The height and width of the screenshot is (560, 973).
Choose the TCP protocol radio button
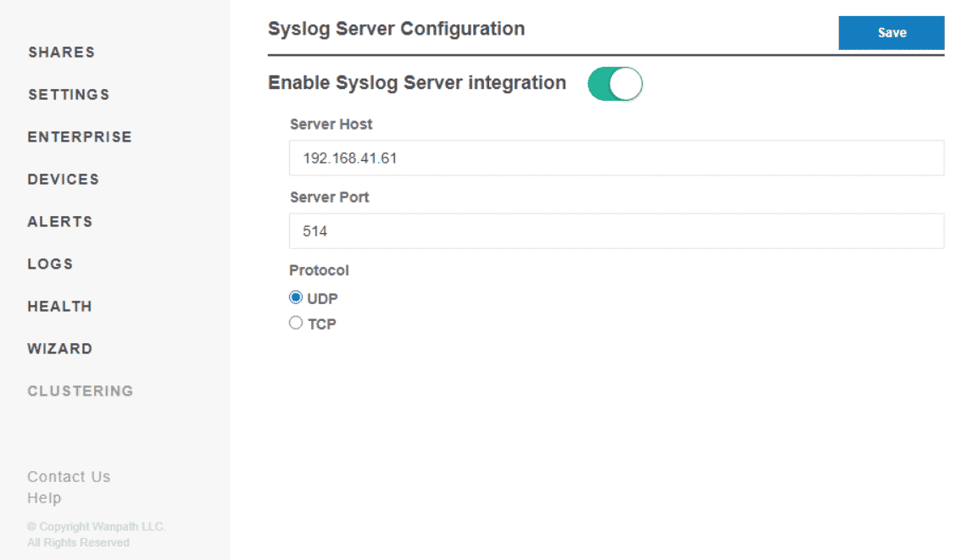296,323
